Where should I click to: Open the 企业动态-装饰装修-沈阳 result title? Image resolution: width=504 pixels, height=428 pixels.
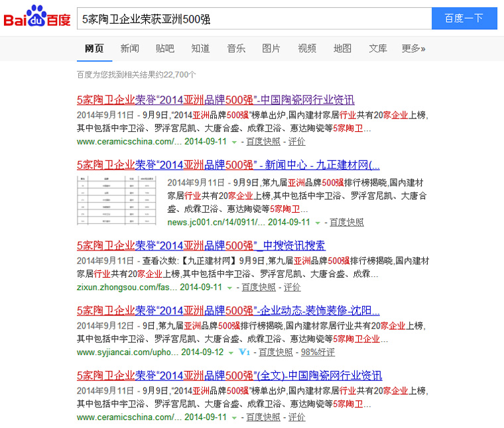[x=228, y=311]
